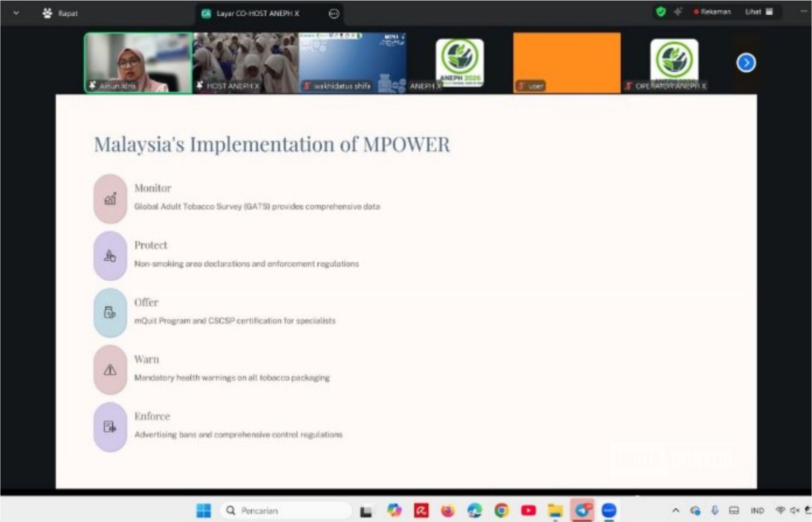Toggle the microphone icon in system tray
The width and height of the screenshot is (812, 522).
click(715, 510)
